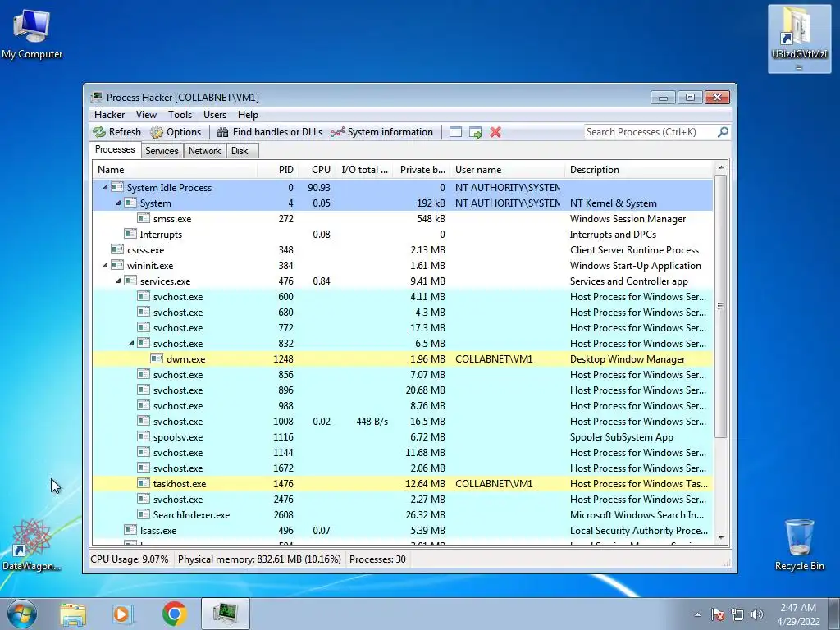
Task: Select the Processes tab
Action: click(x=115, y=149)
